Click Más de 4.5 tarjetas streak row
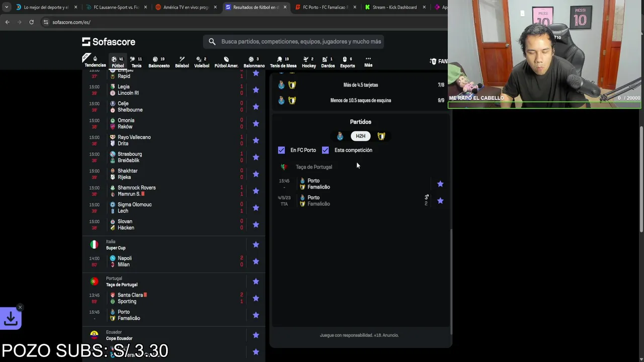This screenshot has height=362, width=644. 361,85
